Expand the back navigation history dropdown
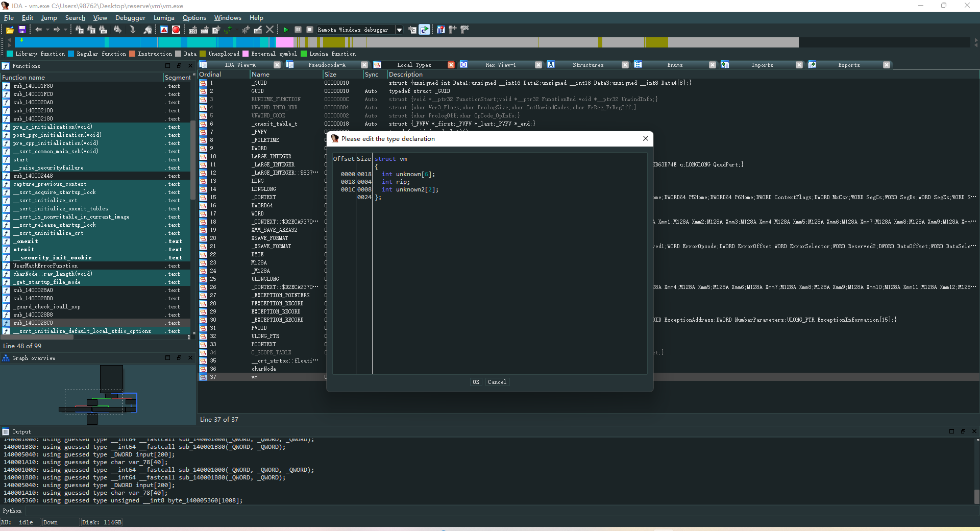 [x=47, y=30]
